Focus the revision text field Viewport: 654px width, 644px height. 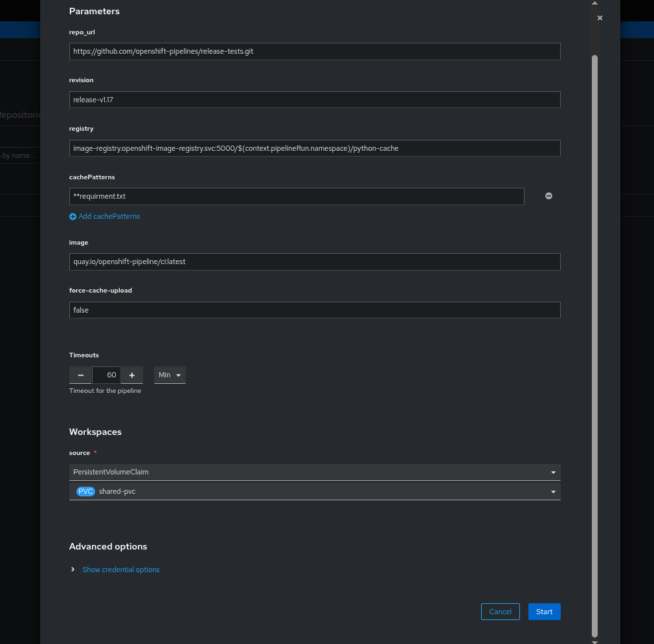pos(315,100)
